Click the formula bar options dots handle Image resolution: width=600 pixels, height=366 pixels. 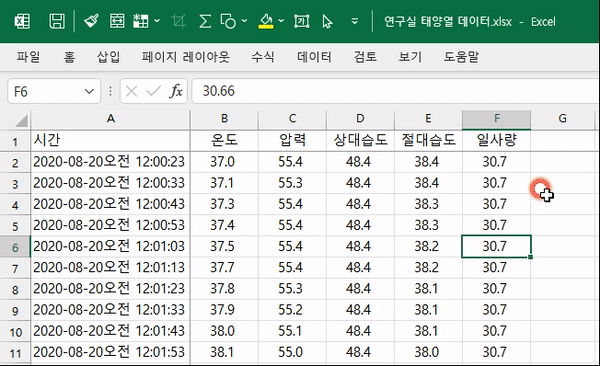(x=110, y=91)
